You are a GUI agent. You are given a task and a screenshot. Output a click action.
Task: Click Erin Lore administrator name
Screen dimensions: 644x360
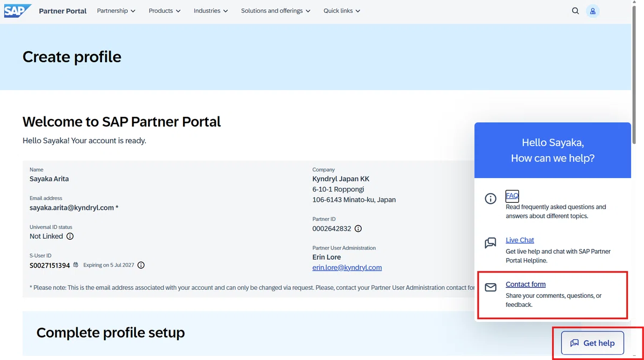[327, 257]
